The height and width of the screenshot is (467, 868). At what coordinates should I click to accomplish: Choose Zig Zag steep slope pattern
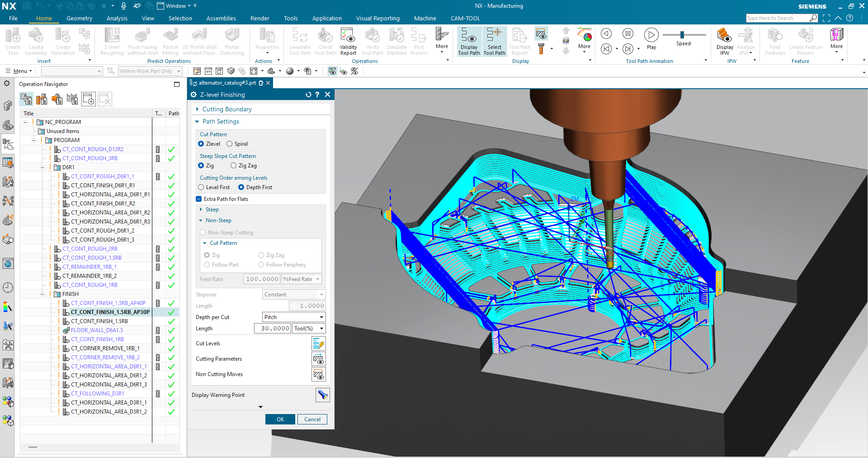click(234, 166)
